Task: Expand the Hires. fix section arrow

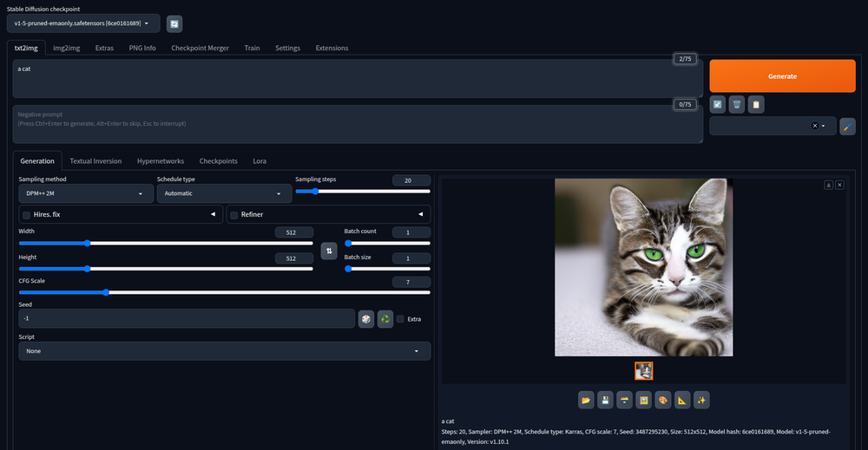Action: tap(213, 214)
